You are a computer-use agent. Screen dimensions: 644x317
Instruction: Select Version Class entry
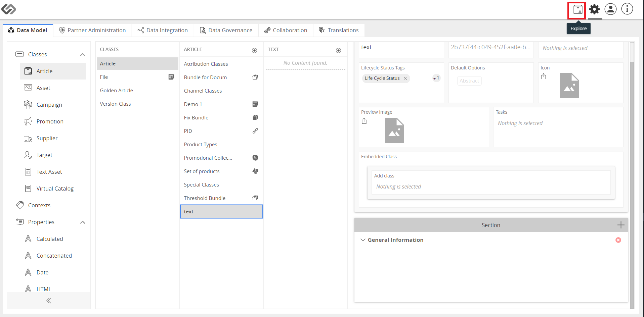[x=137, y=104]
